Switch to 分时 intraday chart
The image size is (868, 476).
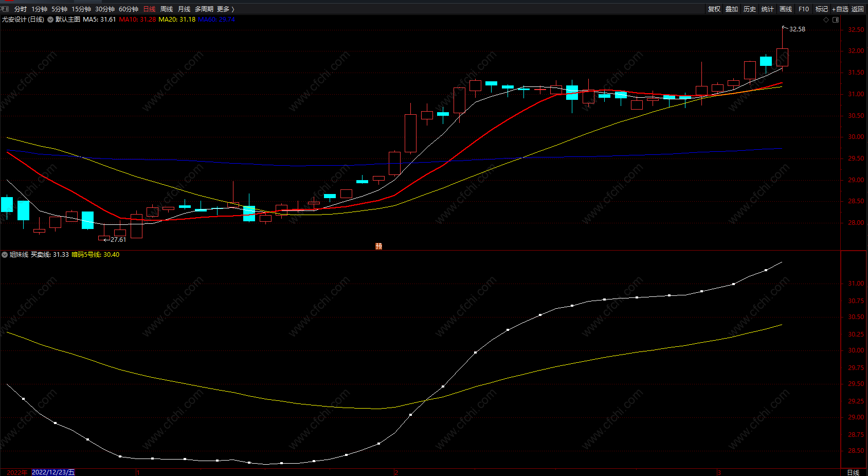click(21, 9)
